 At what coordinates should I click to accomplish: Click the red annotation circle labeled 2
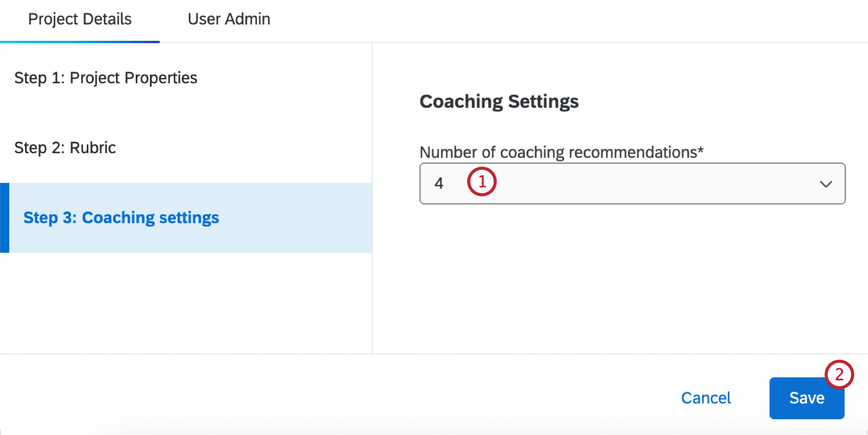pyautogui.click(x=840, y=375)
